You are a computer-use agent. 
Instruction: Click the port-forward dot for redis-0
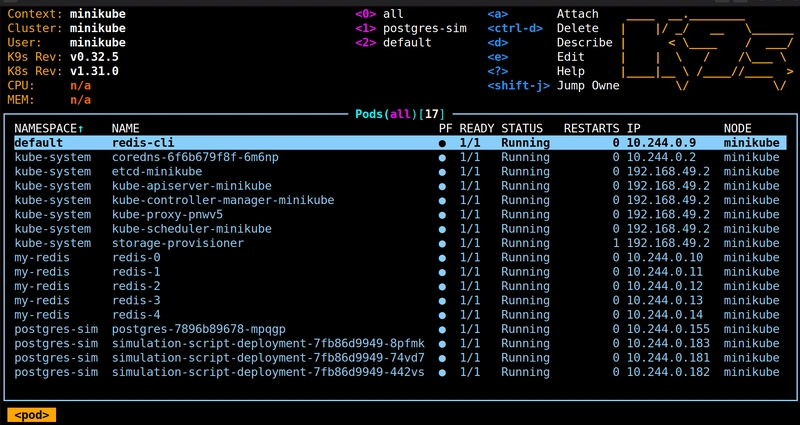[x=442, y=258]
